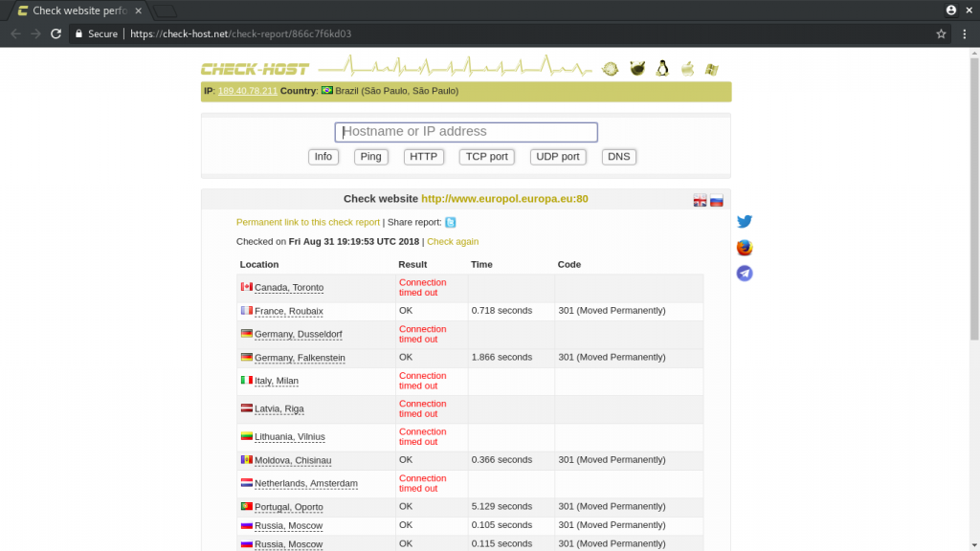Open the Telegram sidebar icon
The width and height of the screenshot is (980, 551).
pyautogui.click(x=745, y=274)
